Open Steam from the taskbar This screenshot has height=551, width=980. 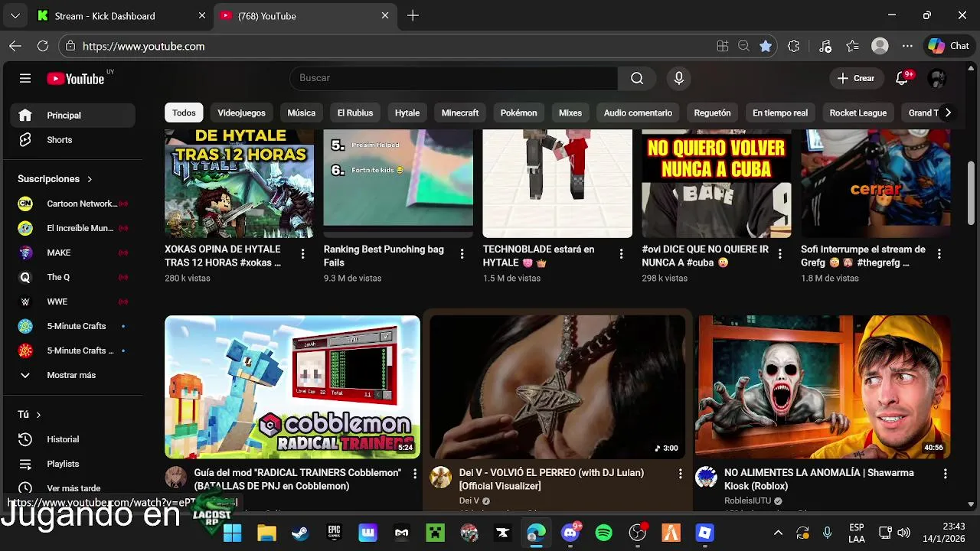[x=300, y=533]
